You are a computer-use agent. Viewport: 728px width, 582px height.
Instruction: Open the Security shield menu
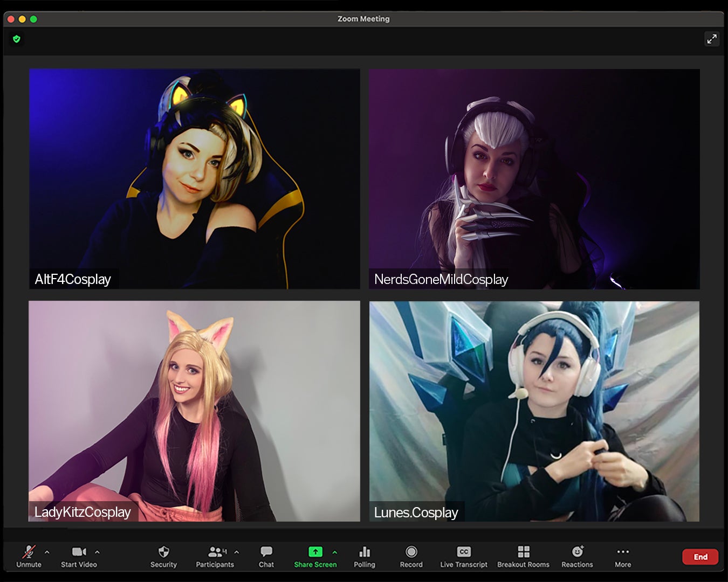click(x=163, y=555)
